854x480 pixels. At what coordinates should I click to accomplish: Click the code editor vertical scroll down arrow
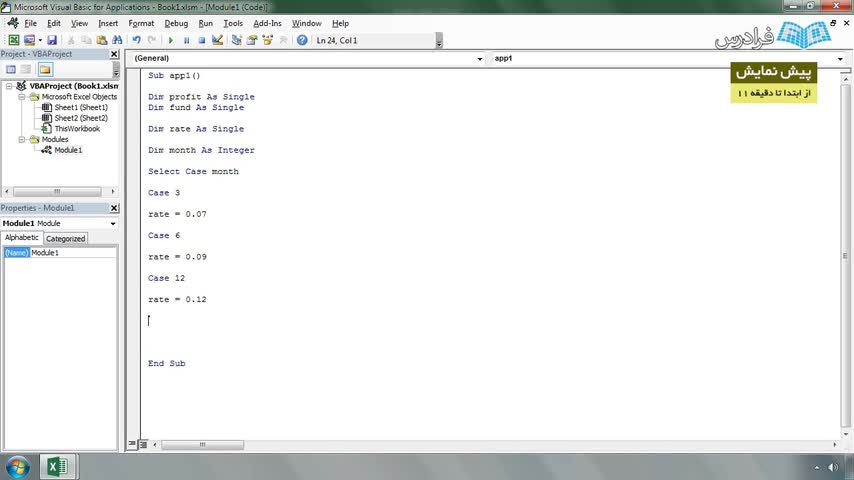(845, 434)
